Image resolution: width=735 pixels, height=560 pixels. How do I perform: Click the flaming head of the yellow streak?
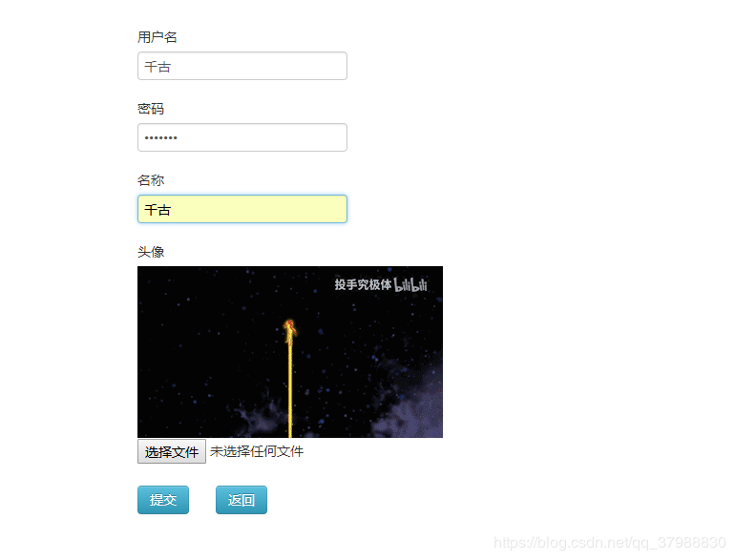[290, 329]
